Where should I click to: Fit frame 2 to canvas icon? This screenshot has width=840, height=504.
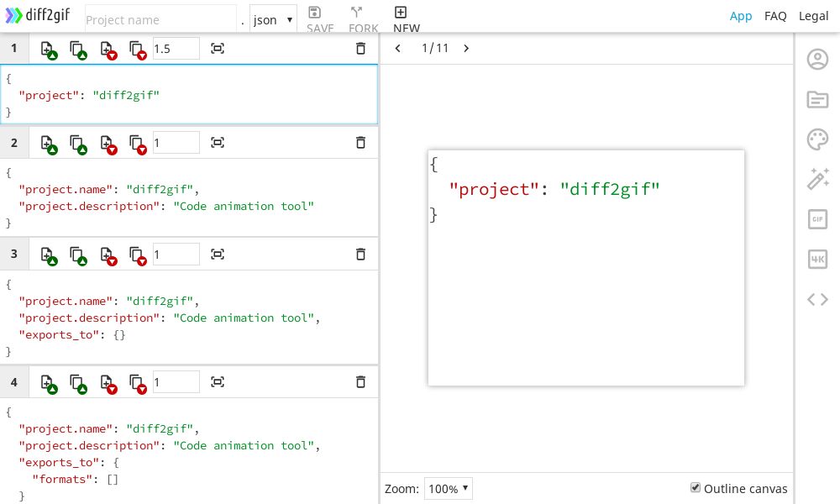coord(218,143)
